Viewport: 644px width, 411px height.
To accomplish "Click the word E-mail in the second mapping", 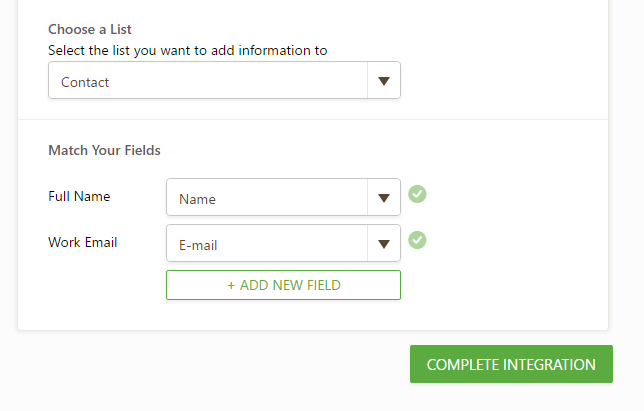I will pyautogui.click(x=198, y=245).
